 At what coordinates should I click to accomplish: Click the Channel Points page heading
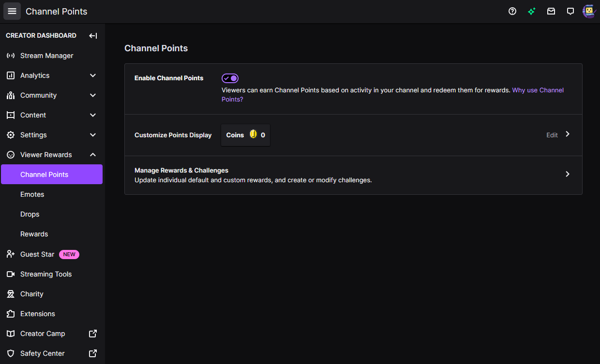tap(156, 48)
